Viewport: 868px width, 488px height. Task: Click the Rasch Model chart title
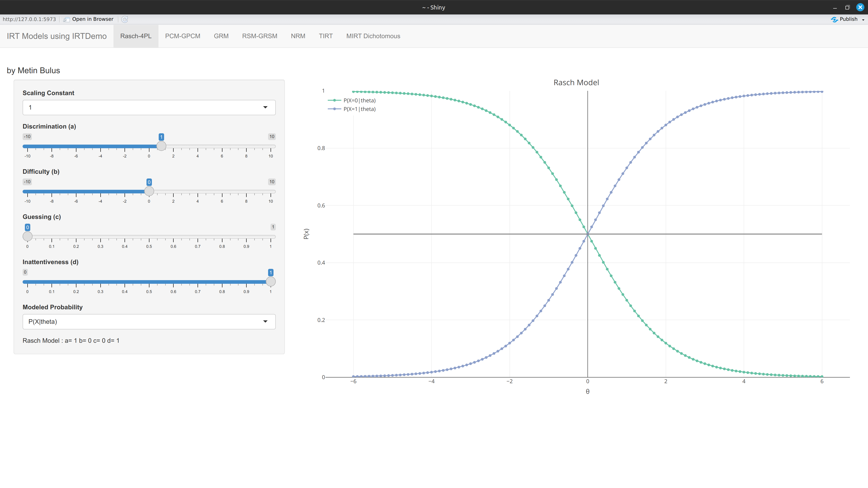click(576, 82)
